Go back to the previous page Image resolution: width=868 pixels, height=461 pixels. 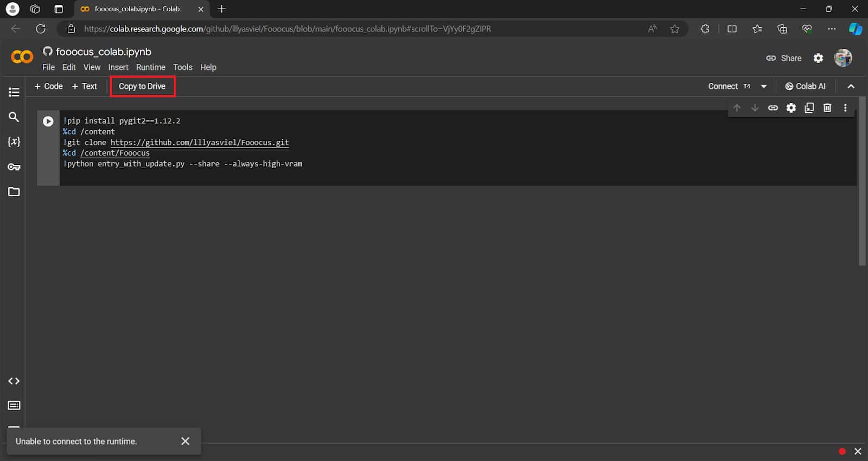click(x=16, y=29)
